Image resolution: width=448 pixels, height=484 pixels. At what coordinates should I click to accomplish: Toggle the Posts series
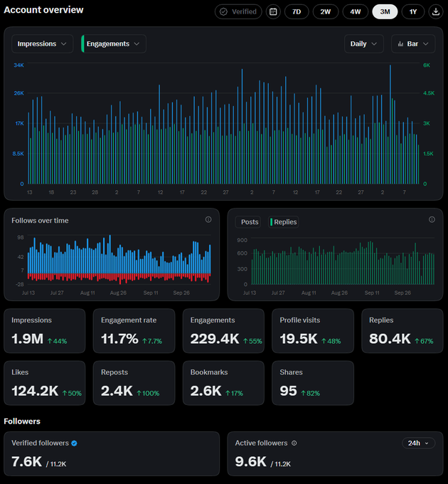point(248,222)
